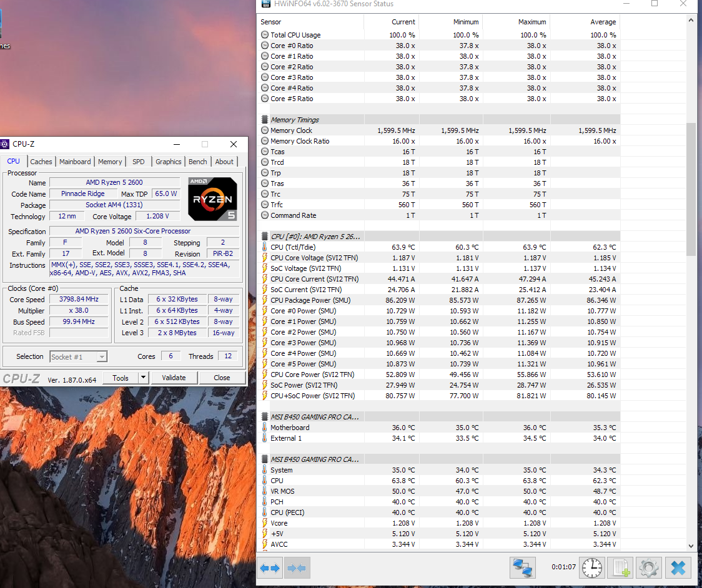The image size is (702, 588).
Task: Click the HWiNFO expand columns arrows icon
Action: pos(270,568)
